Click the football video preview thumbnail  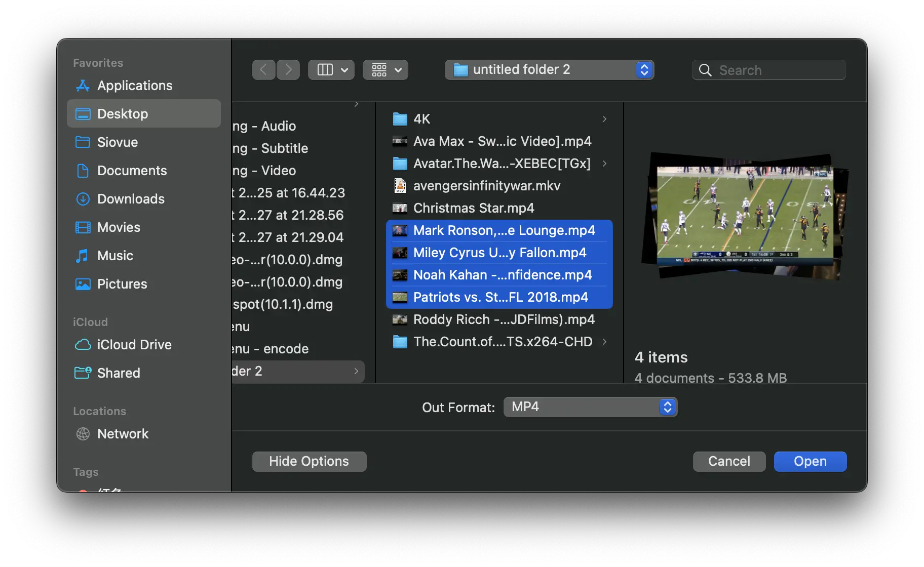click(745, 216)
